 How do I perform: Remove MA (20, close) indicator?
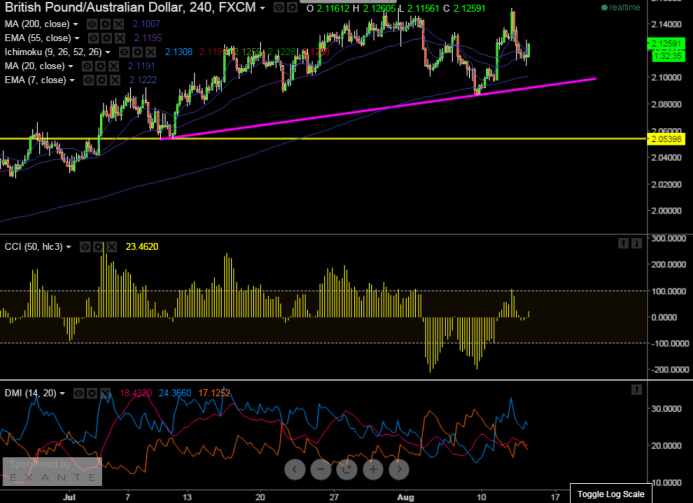(114, 66)
